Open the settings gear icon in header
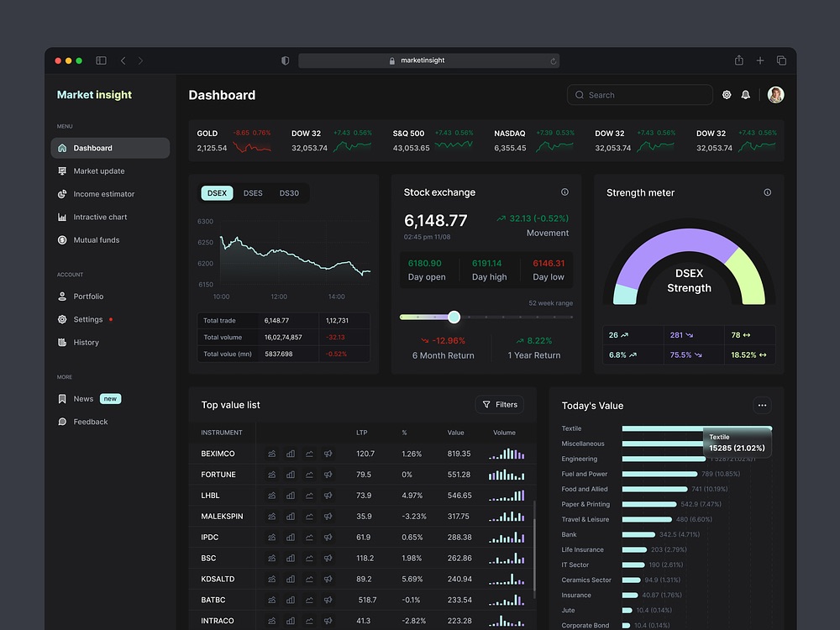The height and width of the screenshot is (630, 840). [x=727, y=95]
